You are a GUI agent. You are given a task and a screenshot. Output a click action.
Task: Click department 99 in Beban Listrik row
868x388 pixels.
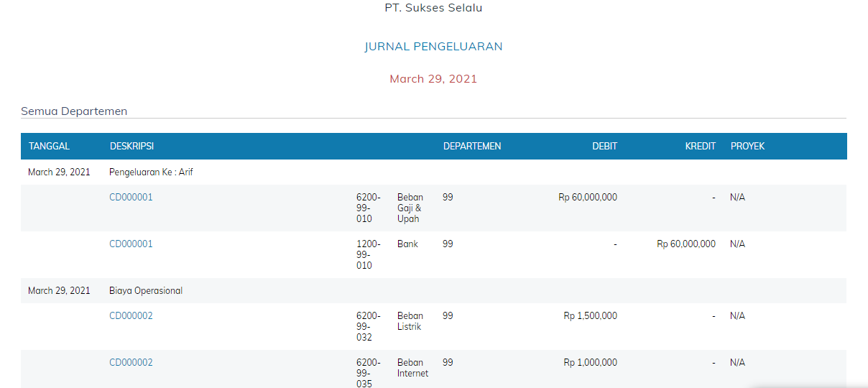point(448,316)
